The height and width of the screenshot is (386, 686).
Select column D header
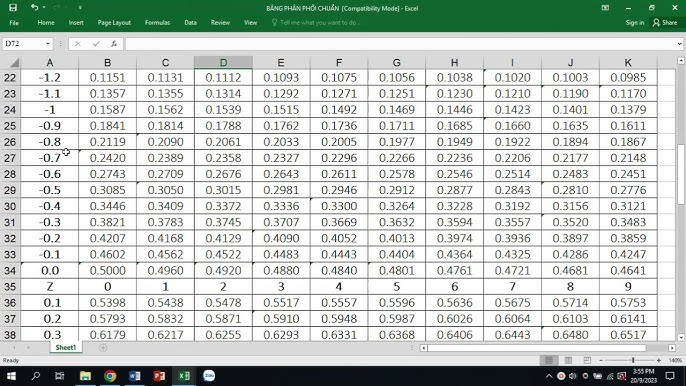tap(223, 63)
